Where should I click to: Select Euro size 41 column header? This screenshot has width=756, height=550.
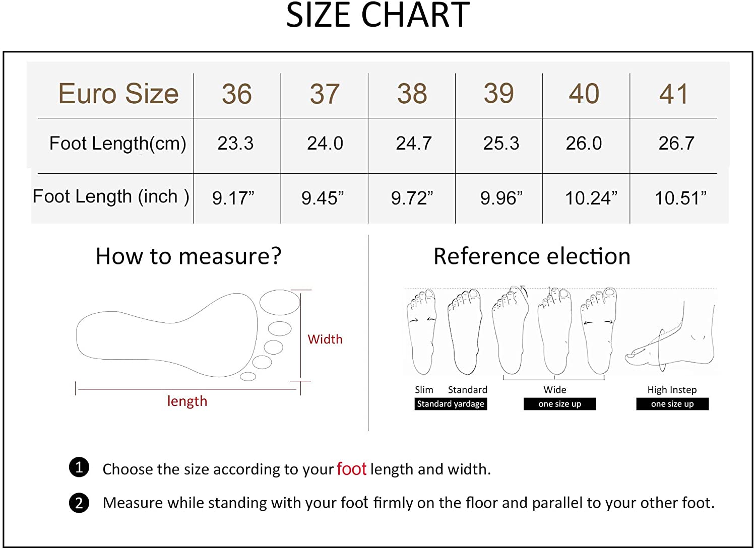point(674,94)
